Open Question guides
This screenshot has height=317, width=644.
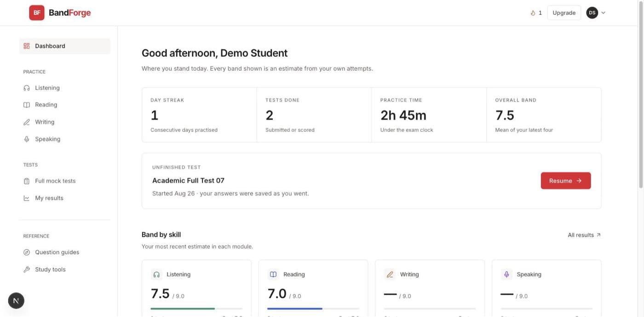[x=65, y=252]
